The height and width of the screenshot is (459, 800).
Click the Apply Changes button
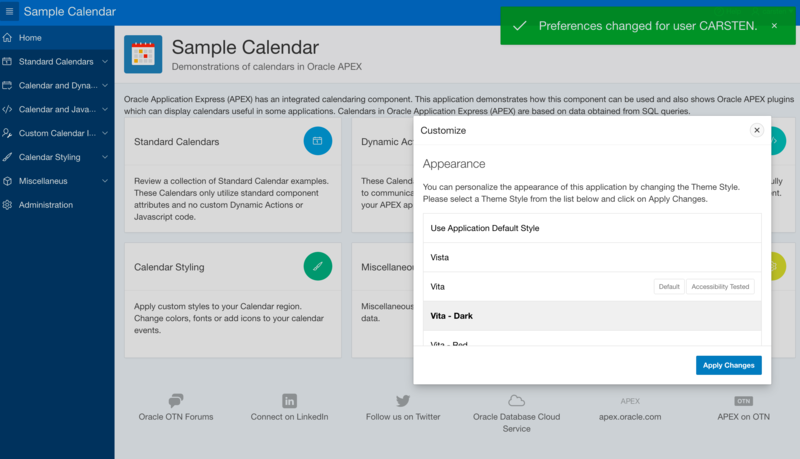728,365
